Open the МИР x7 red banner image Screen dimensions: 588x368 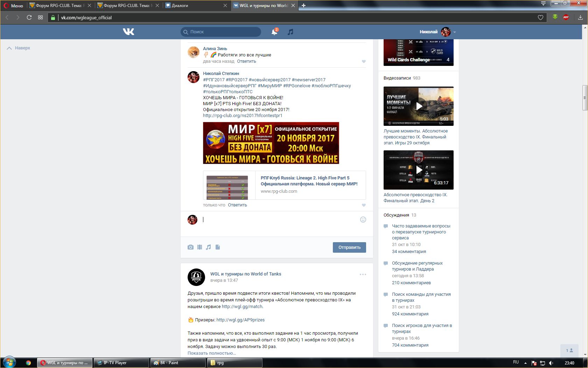tap(271, 143)
